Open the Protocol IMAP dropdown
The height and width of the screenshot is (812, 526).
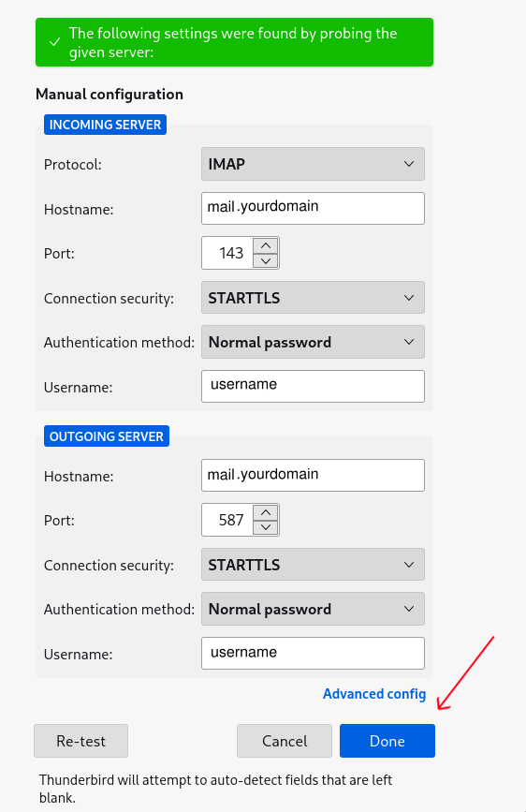point(313,164)
